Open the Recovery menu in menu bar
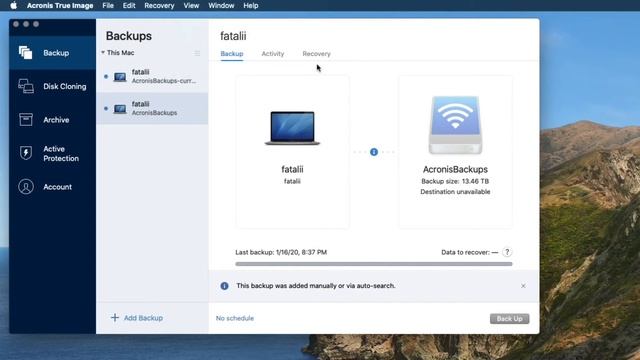 [159, 5]
